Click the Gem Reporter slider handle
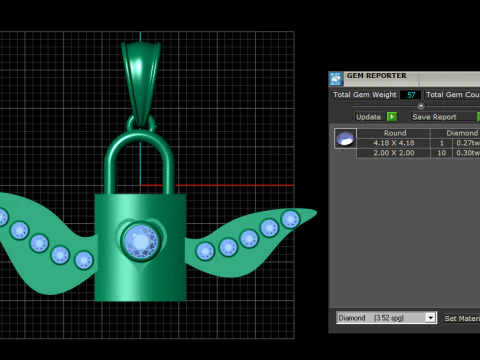Screen dimensions: 480x360 (x=421, y=106)
